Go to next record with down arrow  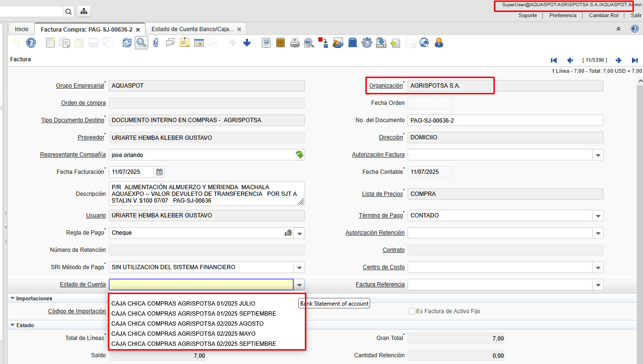[x=247, y=43]
